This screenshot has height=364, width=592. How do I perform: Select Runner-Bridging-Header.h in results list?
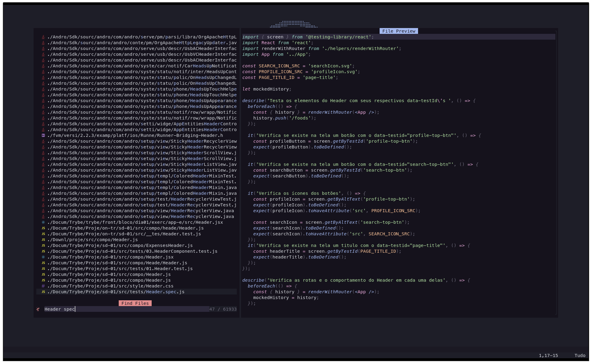tap(135, 135)
